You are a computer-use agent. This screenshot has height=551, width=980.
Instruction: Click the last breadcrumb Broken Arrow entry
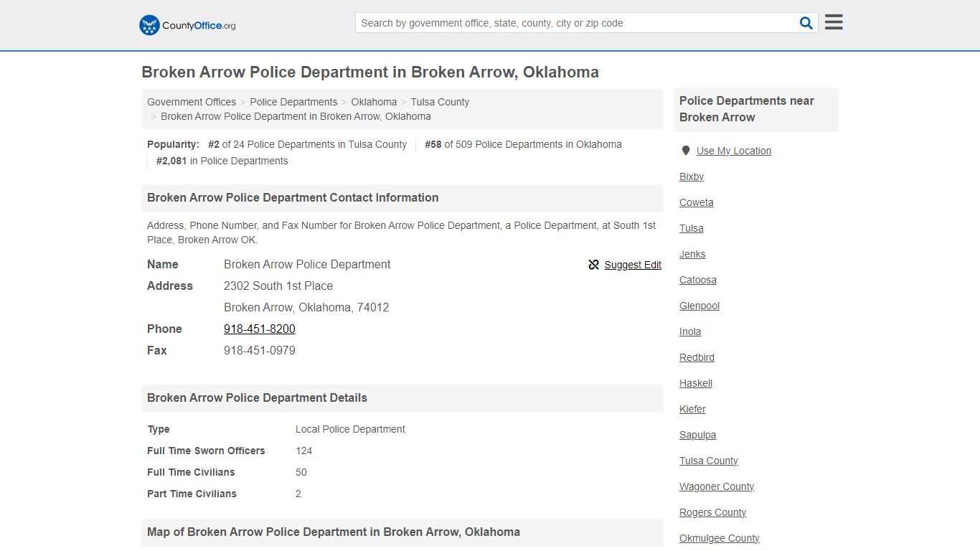tap(296, 116)
